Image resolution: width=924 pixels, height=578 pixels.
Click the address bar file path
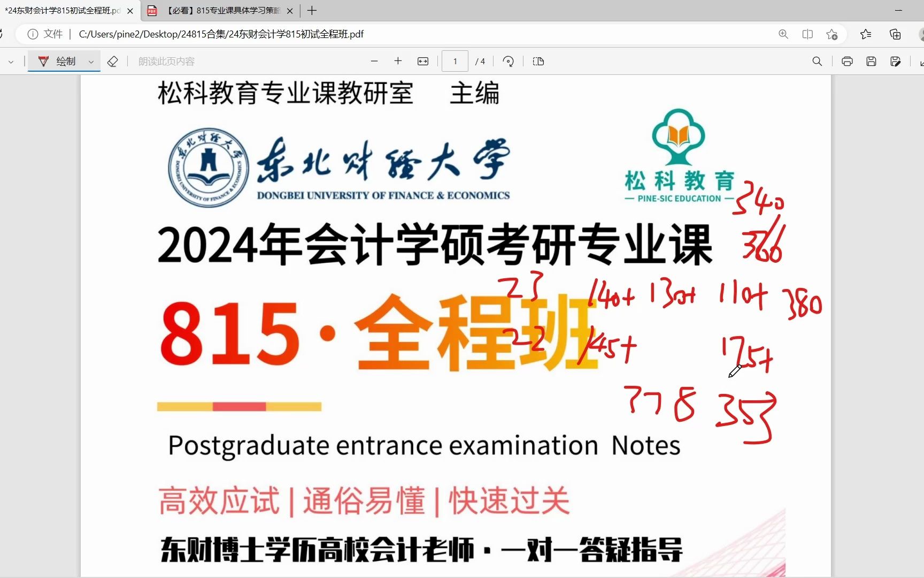221,34
